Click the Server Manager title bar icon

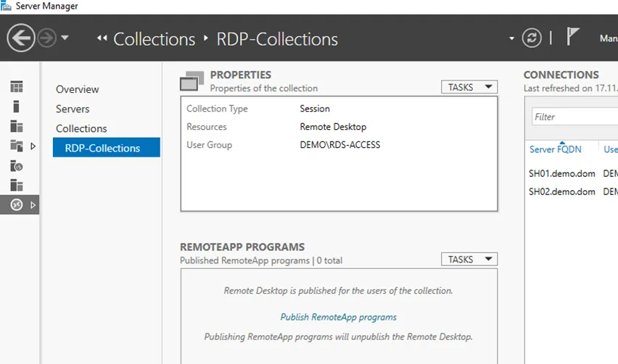pyautogui.click(x=6, y=6)
